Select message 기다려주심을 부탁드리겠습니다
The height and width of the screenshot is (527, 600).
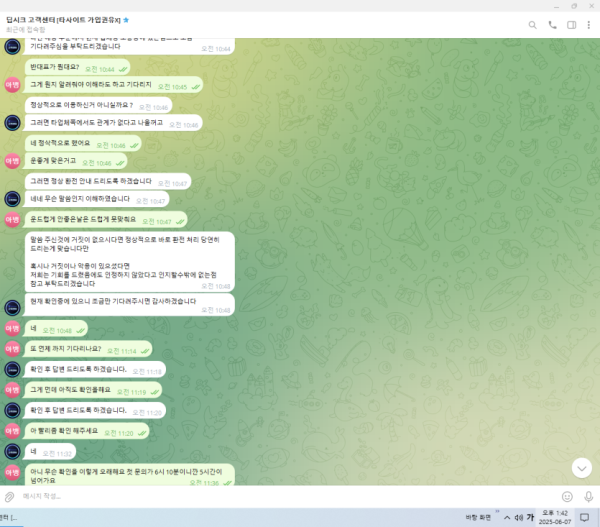(130, 46)
